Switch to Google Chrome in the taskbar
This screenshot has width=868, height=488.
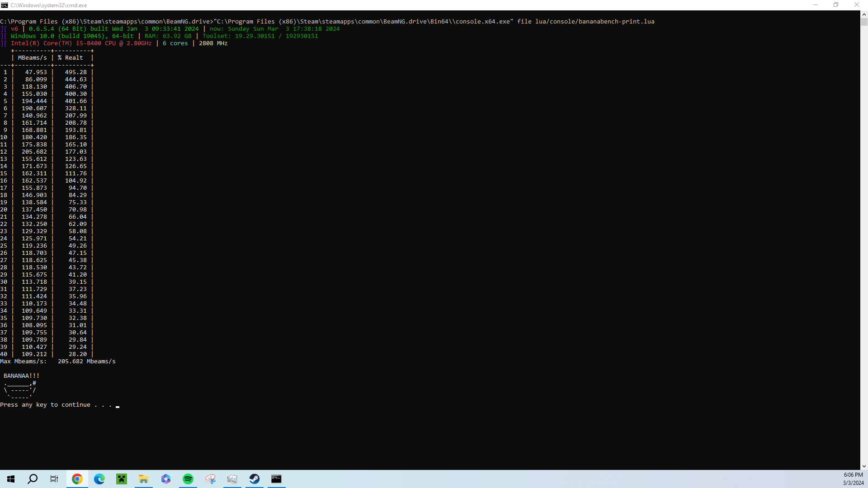pos(77,479)
